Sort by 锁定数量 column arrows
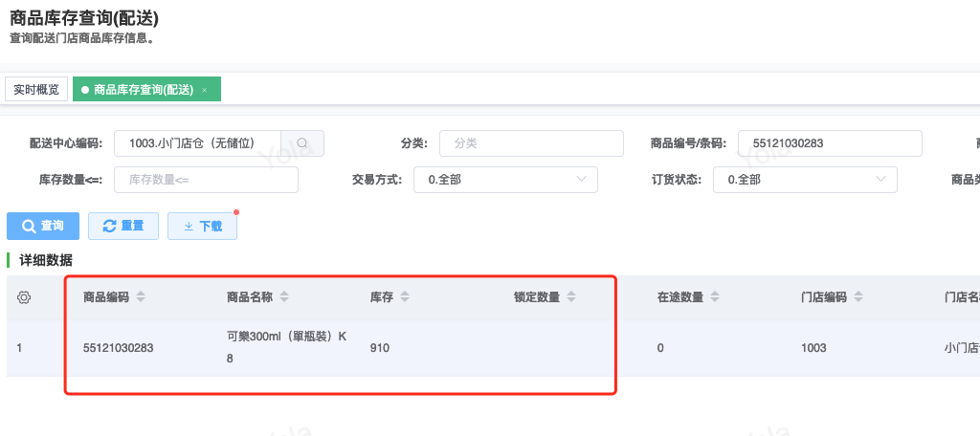Image resolution: width=980 pixels, height=436 pixels. [x=570, y=297]
